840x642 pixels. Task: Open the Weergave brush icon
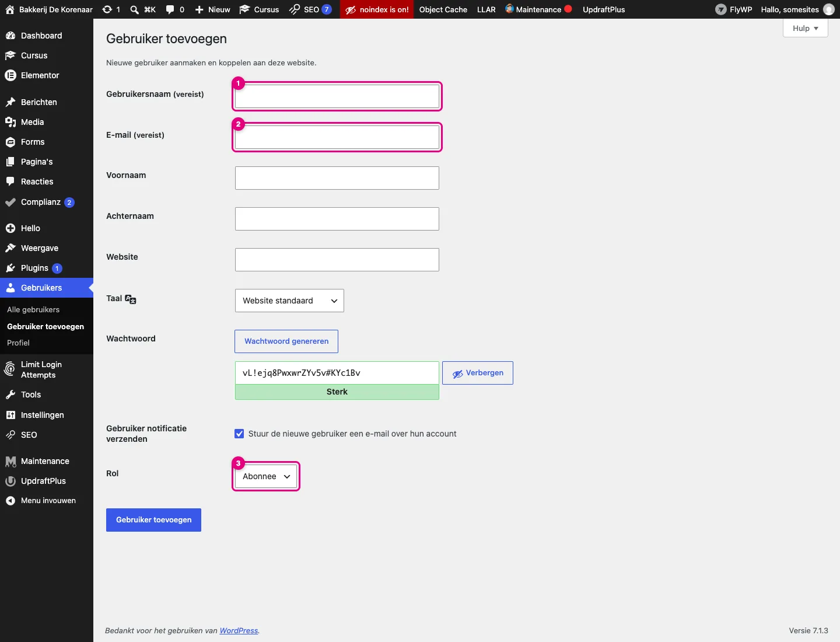(x=10, y=248)
